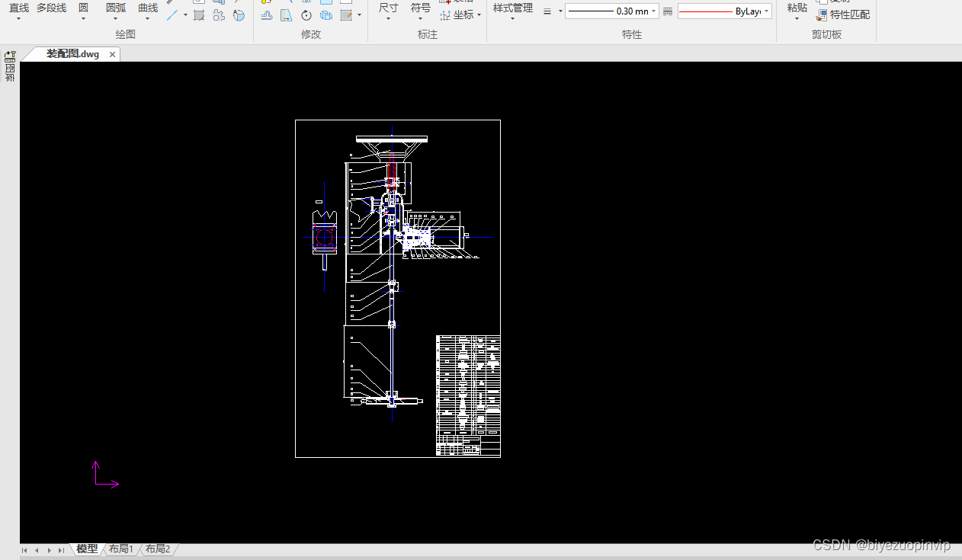This screenshot has height=560, width=962.
Task: Expand the 尺寸 dimension dropdown
Action: click(388, 12)
